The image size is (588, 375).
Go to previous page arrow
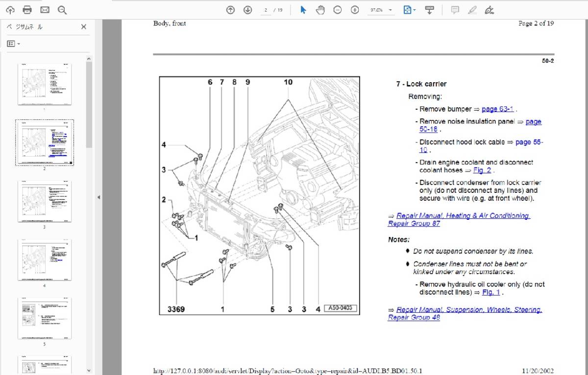click(230, 10)
